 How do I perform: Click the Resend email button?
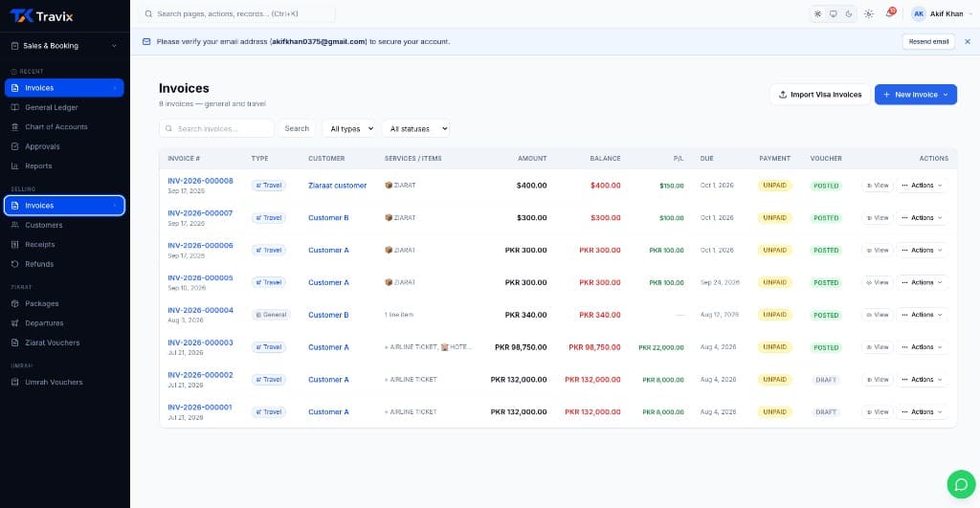coord(928,42)
